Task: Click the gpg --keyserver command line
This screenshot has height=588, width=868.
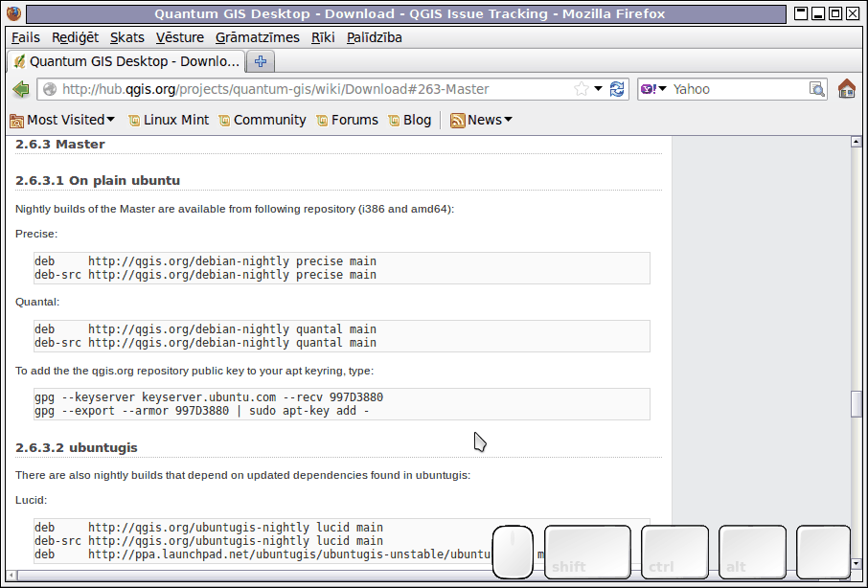Action: pyautogui.click(x=209, y=397)
